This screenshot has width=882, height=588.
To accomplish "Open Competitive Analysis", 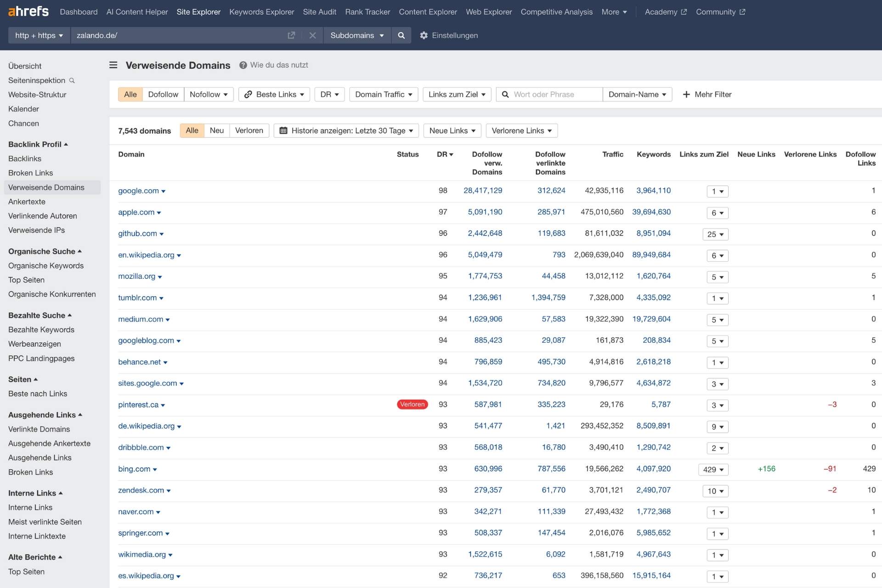I will click(556, 12).
